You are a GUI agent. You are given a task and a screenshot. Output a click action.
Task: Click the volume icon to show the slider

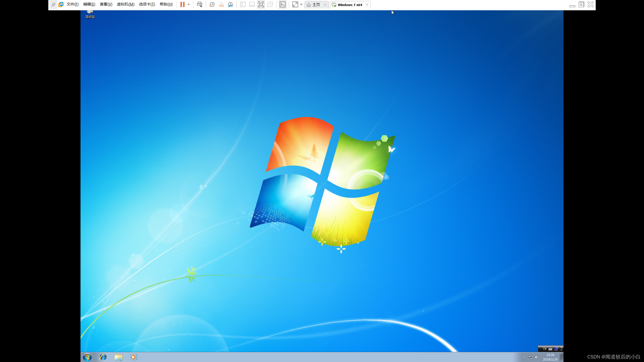click(x=536, y=357)
